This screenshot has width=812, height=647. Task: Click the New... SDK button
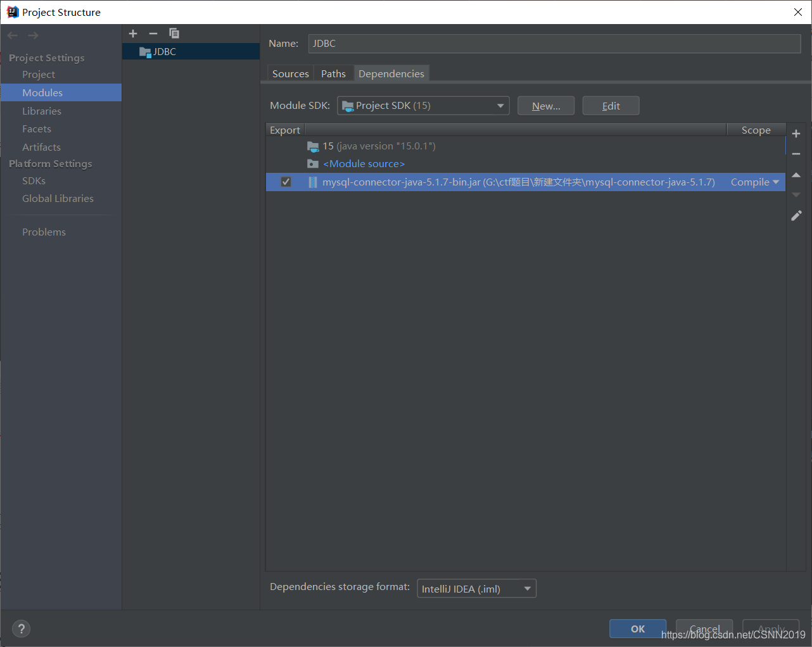pyautogui.click(x=546, y=106)
